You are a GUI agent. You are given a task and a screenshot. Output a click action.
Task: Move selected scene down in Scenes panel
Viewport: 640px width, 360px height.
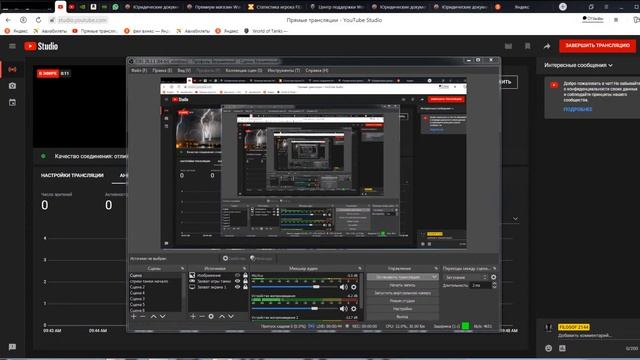[162, 316]
